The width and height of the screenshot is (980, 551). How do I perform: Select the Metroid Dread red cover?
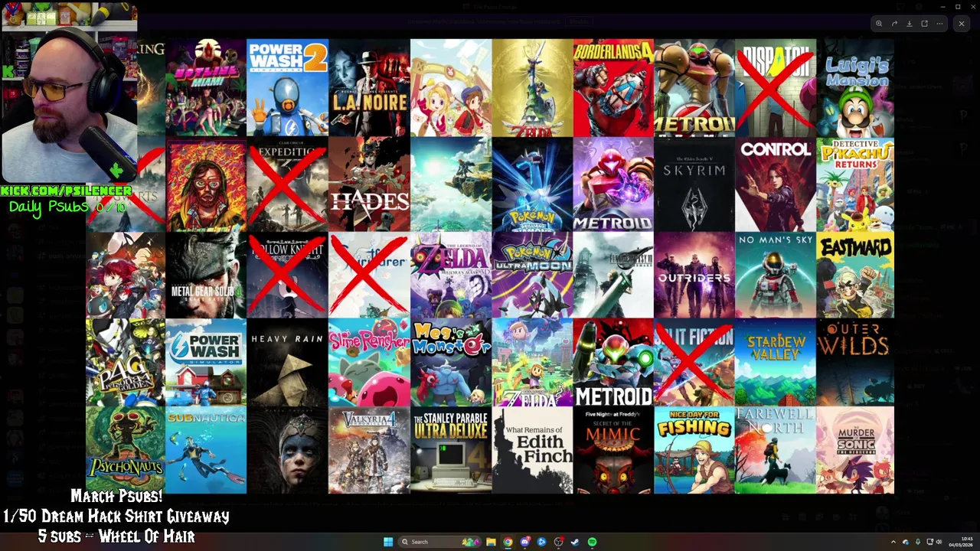(x=613, y=363)
